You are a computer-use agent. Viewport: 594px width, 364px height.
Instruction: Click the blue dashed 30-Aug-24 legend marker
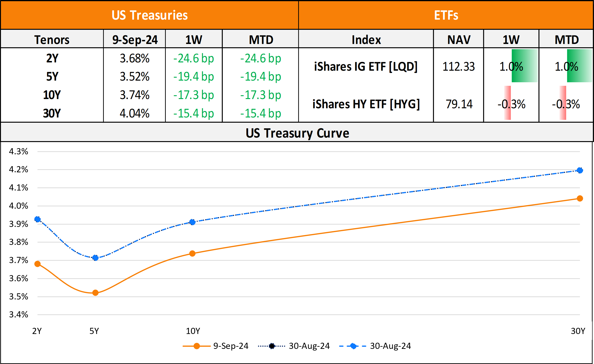point(353,346)
